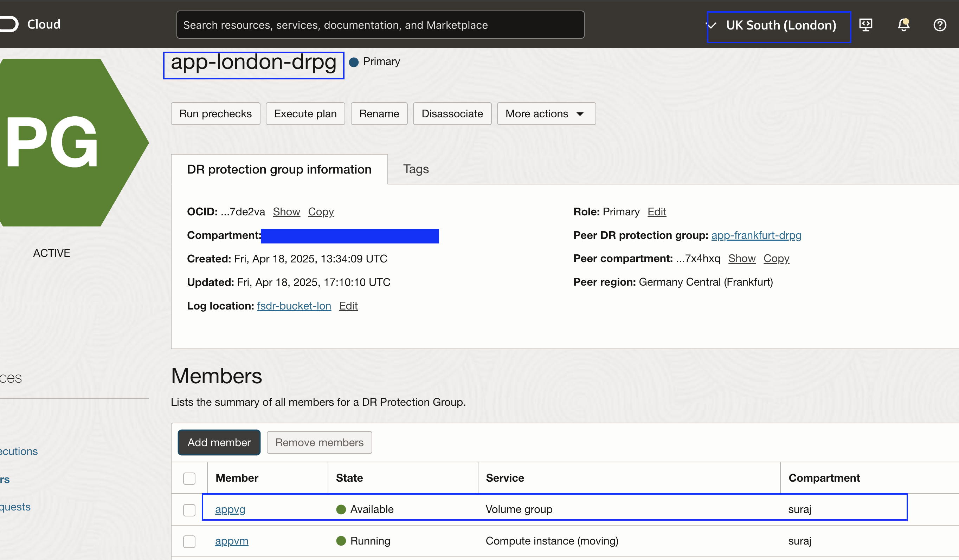The height and width of the screenshot is (560, 959).
Task: Open the Cloud Shell developer tools icon
Action: [866, 25]
